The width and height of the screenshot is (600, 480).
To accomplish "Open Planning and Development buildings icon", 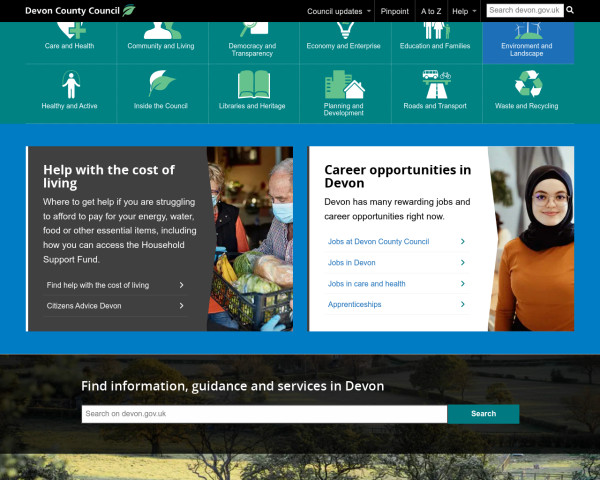I will click(x=343, y=84).
